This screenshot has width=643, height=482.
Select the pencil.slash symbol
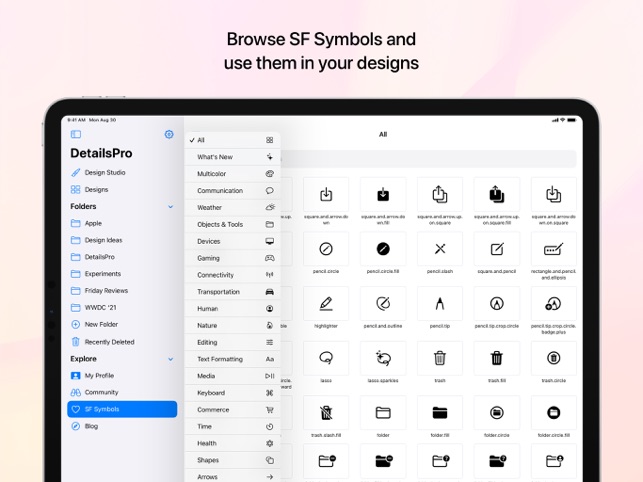pyautogui.click(x=440, y=249)
